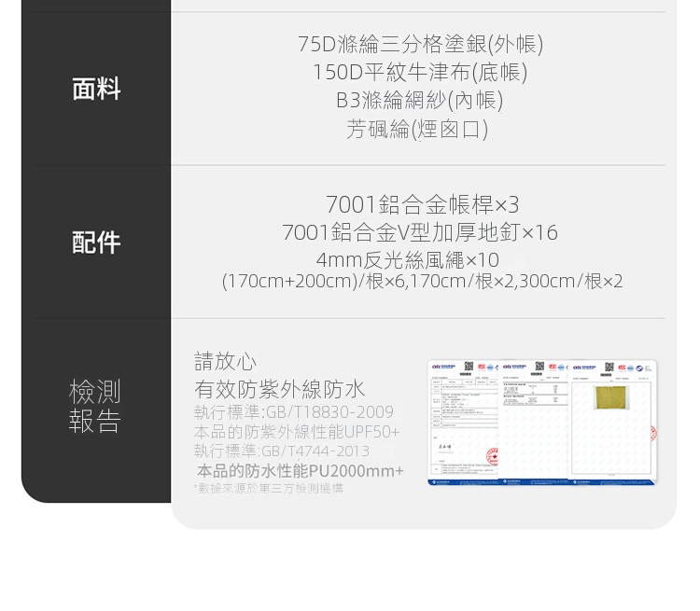Click the B3滌綸網紗(內帳) line
Screen dimensions: 700x611
click(419, 100)
